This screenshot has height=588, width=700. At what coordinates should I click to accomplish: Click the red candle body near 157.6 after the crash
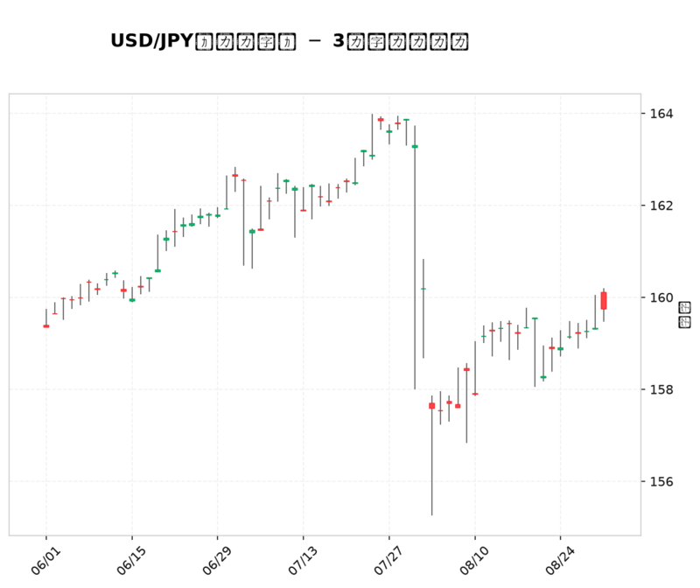(431, 405)
